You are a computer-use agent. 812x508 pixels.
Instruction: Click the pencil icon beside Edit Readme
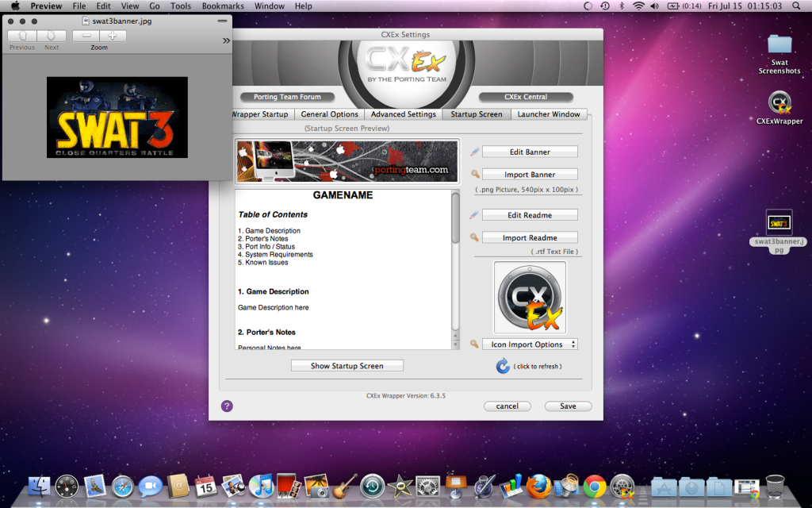click(x=474, y=215)
